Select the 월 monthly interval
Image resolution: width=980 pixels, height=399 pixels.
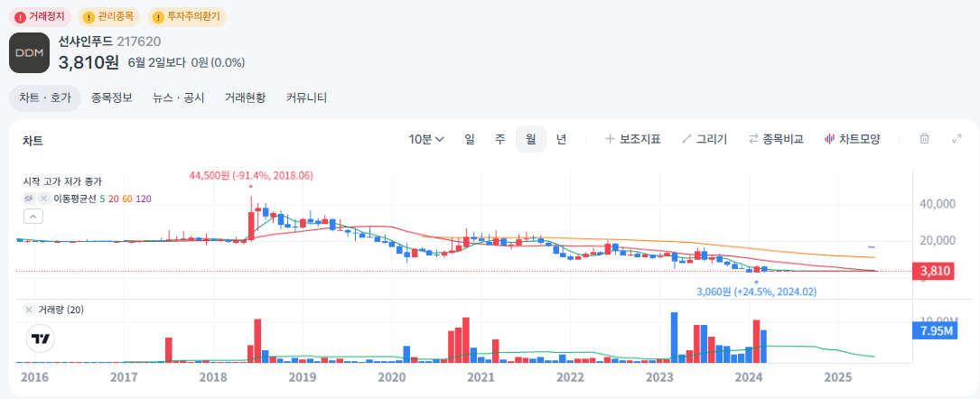pyautogui.click(x=530, y=139)
